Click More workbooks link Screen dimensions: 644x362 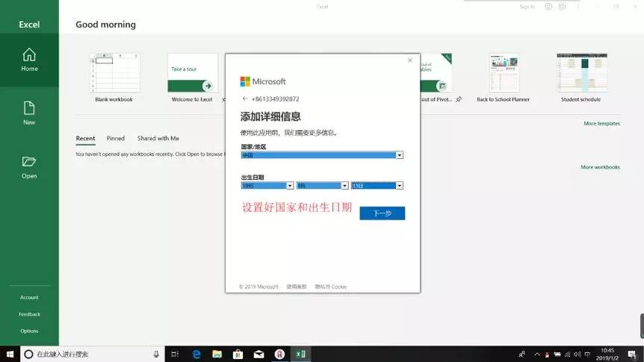point(600,167)
